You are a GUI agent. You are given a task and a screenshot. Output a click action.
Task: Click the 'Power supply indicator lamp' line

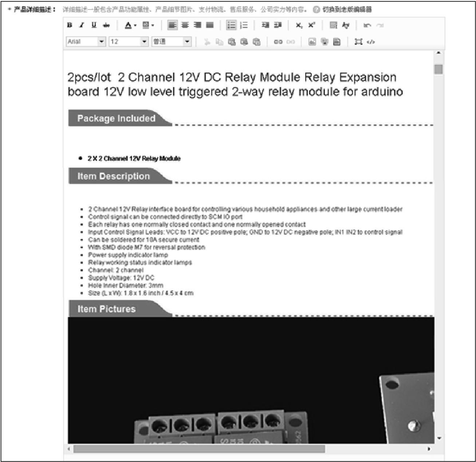128,255
